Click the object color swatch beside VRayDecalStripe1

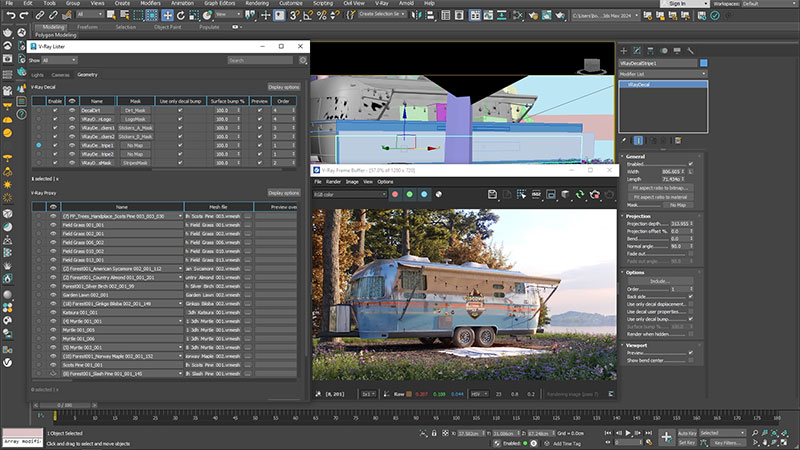point(703,63)
